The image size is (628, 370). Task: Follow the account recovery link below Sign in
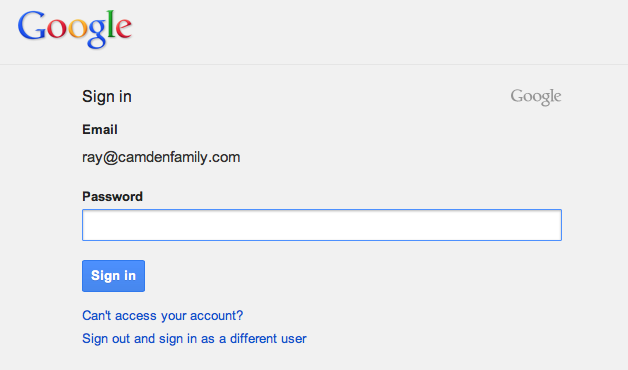163,316
